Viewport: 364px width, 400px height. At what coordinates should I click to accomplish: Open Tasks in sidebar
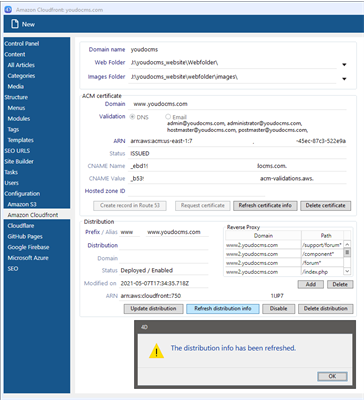point(11,172)
